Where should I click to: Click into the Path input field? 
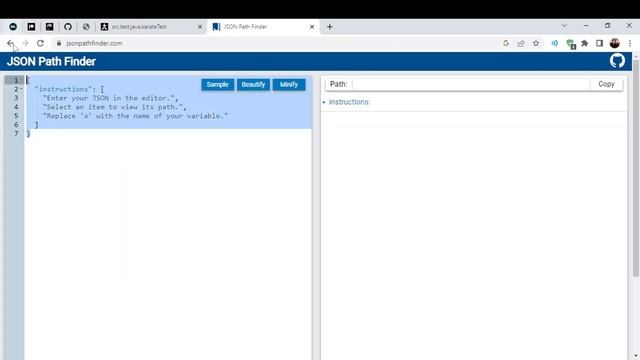pos(471,84)
